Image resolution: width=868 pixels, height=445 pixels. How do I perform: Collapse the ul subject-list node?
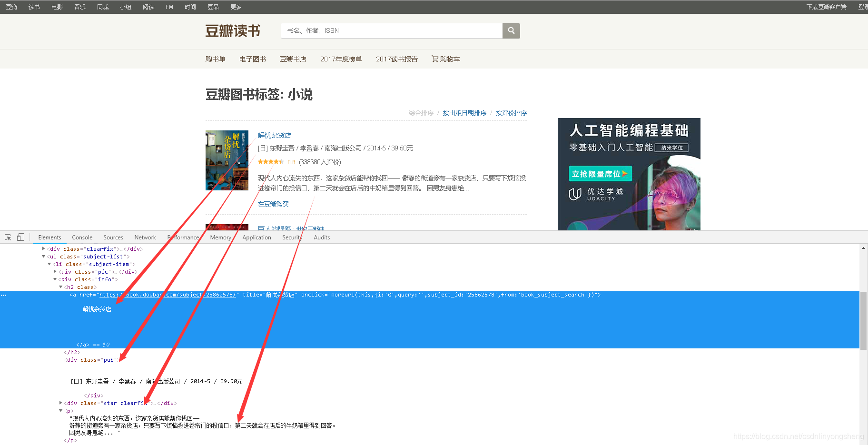pyautogui.click(x=44, y=256)
